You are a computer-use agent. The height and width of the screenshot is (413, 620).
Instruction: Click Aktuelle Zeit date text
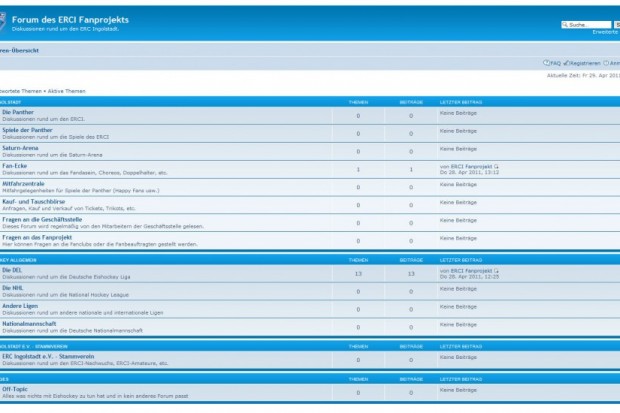pos(583,76)
